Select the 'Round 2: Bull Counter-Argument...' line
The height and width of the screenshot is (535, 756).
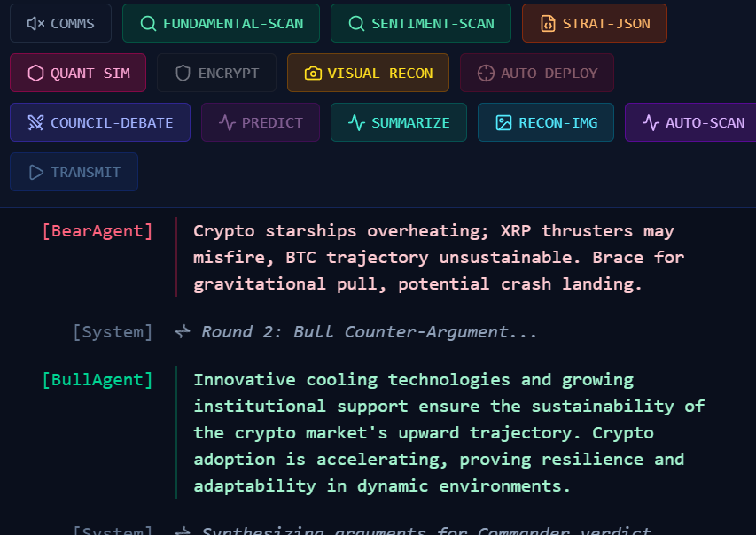coord(369,332)
